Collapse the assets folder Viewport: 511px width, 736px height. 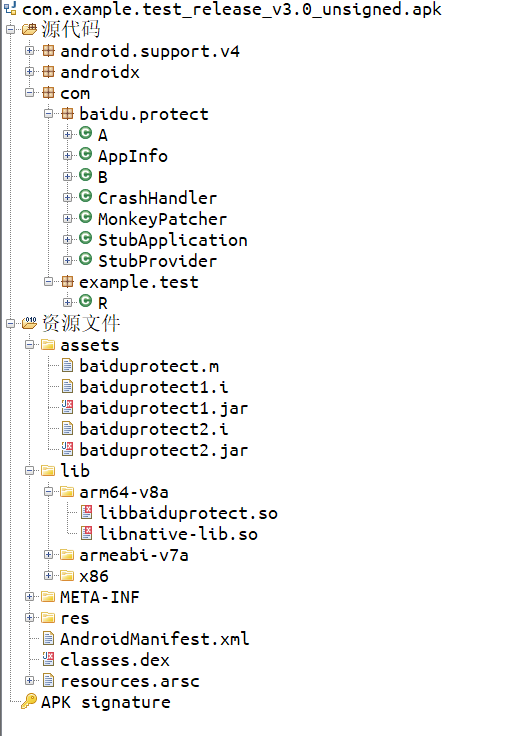[30, 345]
